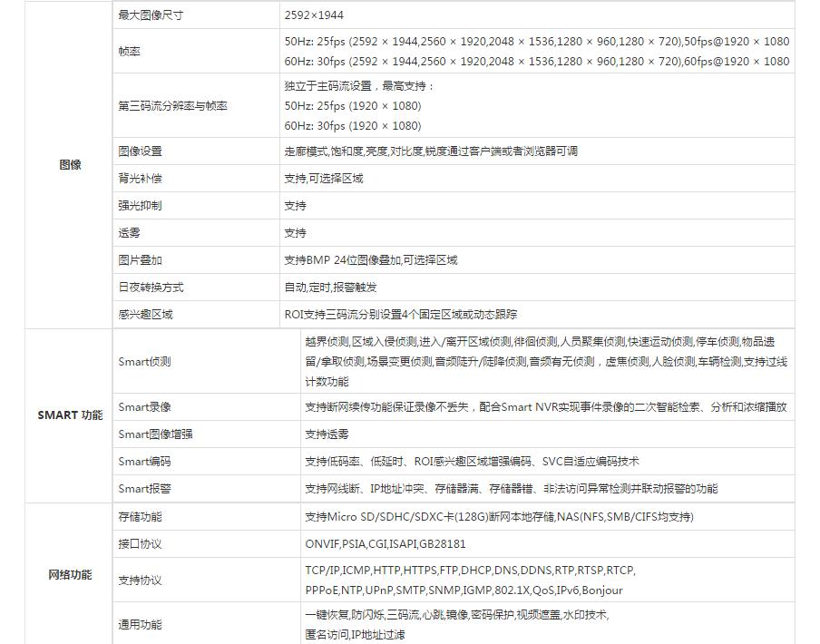Click the 背光补偿 row label
This screenshot has width=820, height=644.
click(140, 179)
